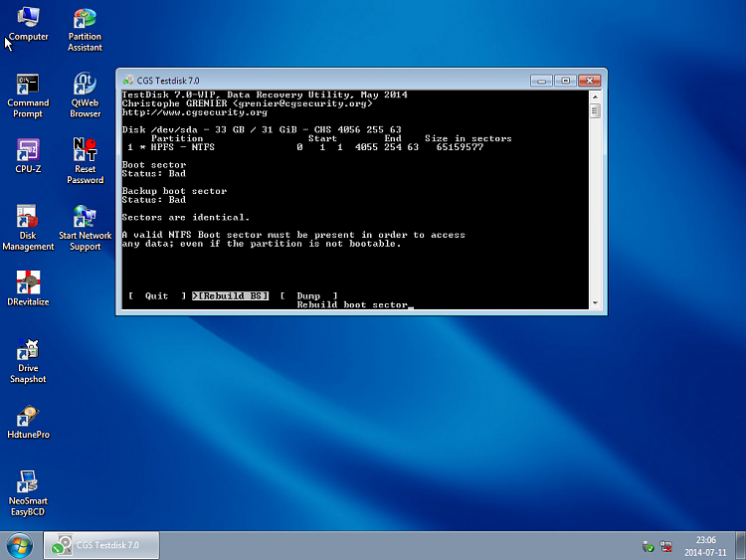Start QtWeb Browser desktop icon
The width and height of the screenshot is (746, 560).
(86, 95)
